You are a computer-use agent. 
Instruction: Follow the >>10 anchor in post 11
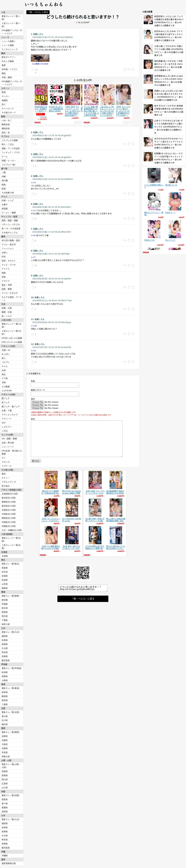tap(34, 326)
